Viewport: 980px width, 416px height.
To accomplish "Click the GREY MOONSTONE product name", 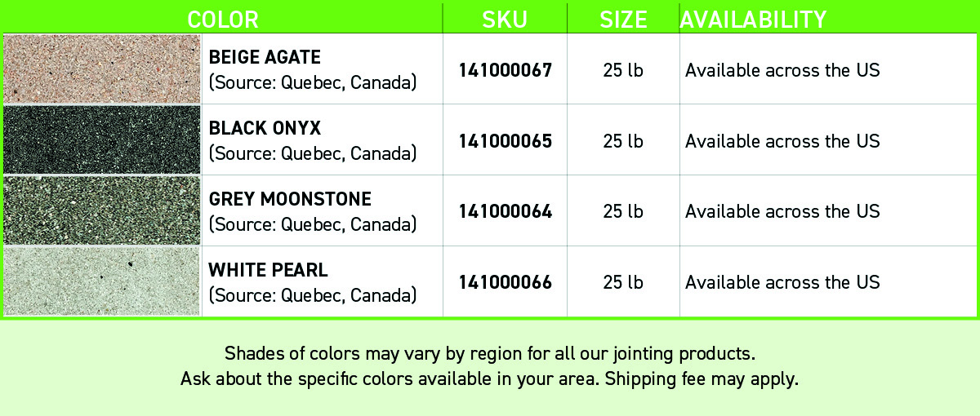I will click(290, 199).
